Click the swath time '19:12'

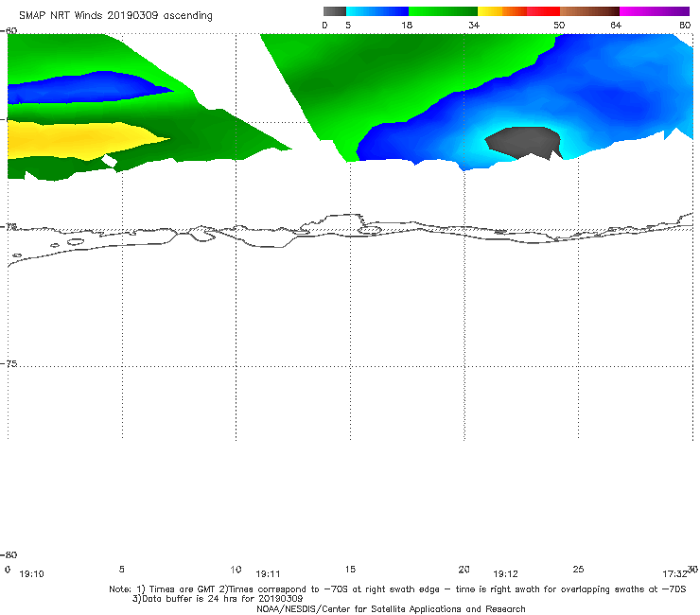(505, 574)
